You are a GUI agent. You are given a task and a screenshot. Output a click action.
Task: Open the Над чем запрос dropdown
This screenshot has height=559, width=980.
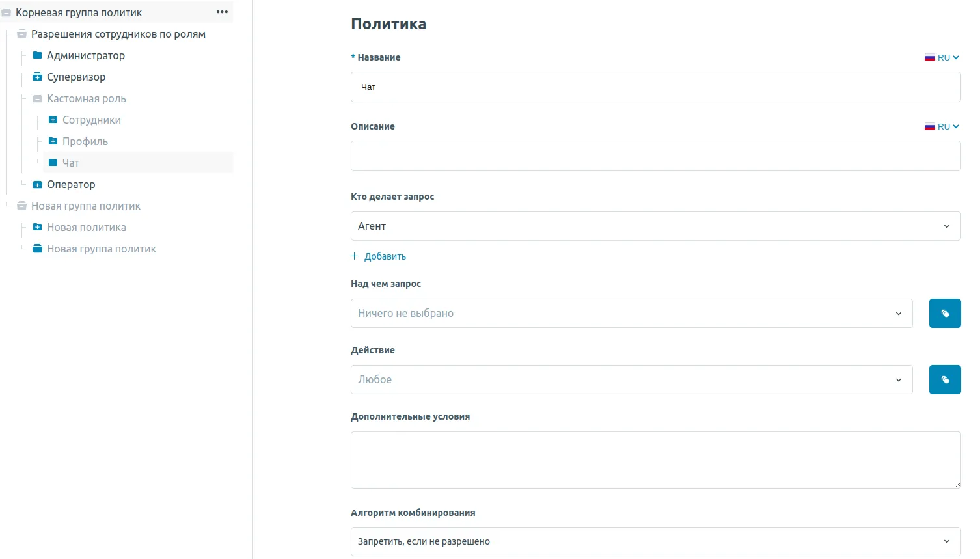pyautogui.click(x=631, y=314)
